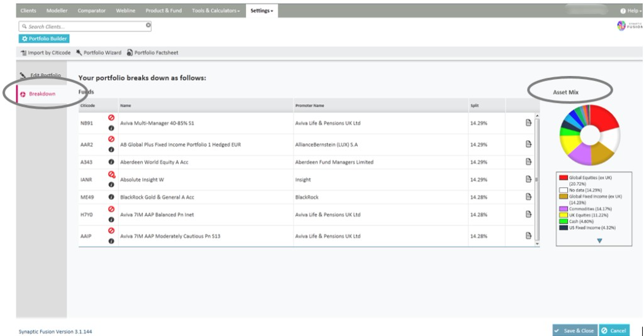Click the info icon for AAR2

pyautogui.click(x=111, y=149)
